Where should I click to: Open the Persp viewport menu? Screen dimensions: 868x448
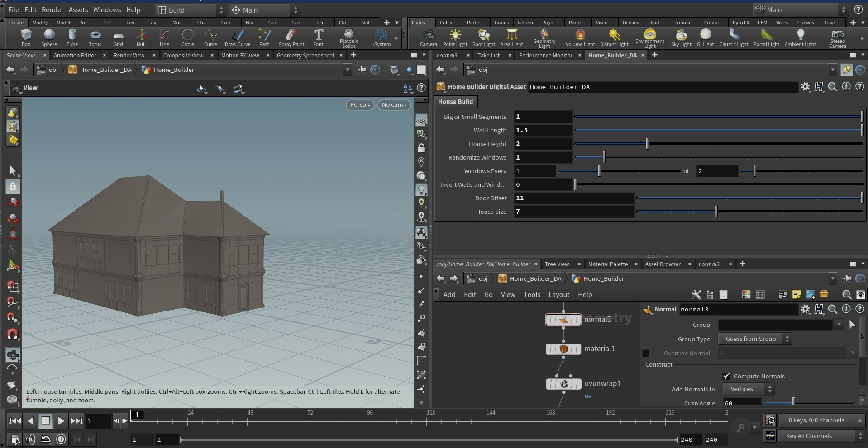(x=359, y=105)
